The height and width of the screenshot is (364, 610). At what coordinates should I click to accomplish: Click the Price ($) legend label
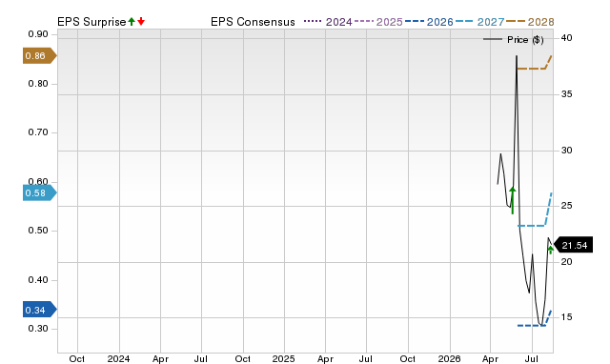tap(525, 40)
